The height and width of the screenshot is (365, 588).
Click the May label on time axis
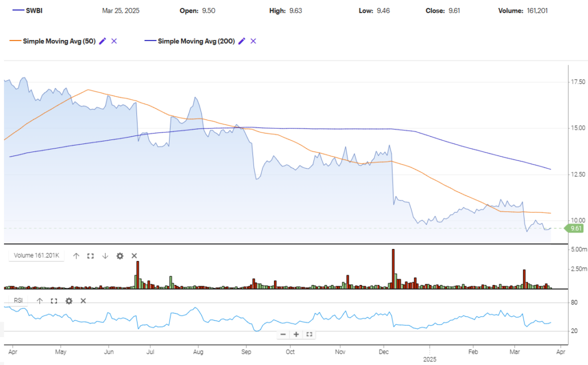coord(61,352)
